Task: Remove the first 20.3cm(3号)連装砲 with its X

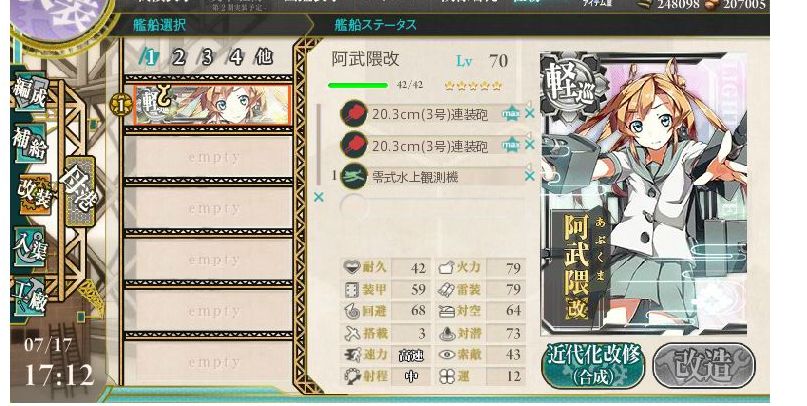Action: point(529,114)
